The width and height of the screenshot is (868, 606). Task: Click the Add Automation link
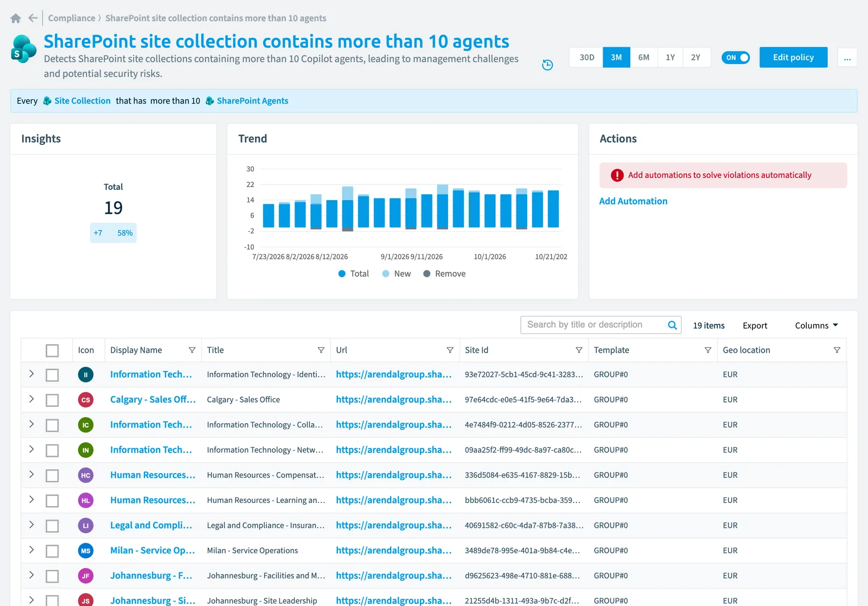click(x=633, y=201)
